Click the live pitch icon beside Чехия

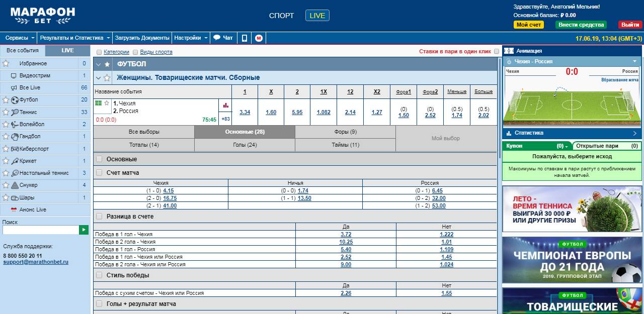98,103
